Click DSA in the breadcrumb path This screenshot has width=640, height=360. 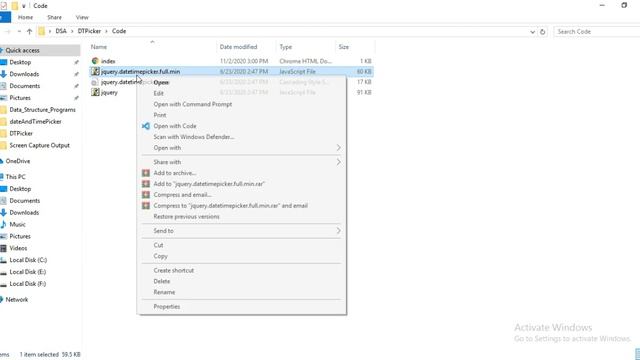click(61, 31)
